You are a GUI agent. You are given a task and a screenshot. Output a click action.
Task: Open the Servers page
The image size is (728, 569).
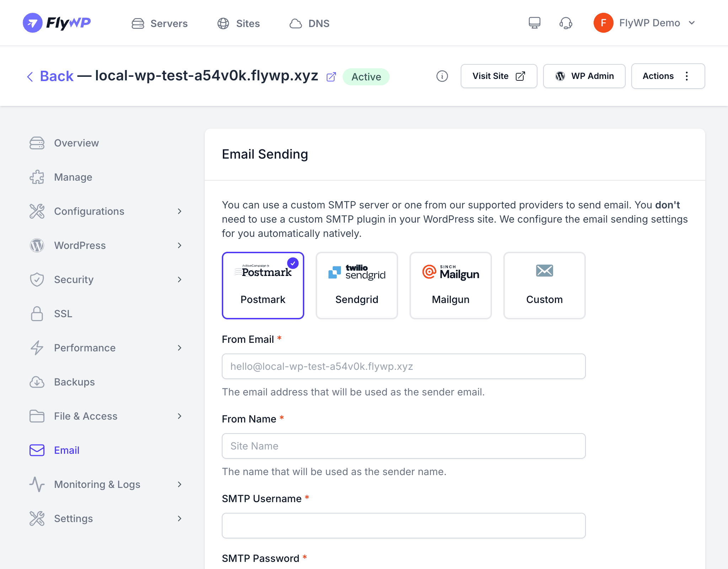point(160,23)
